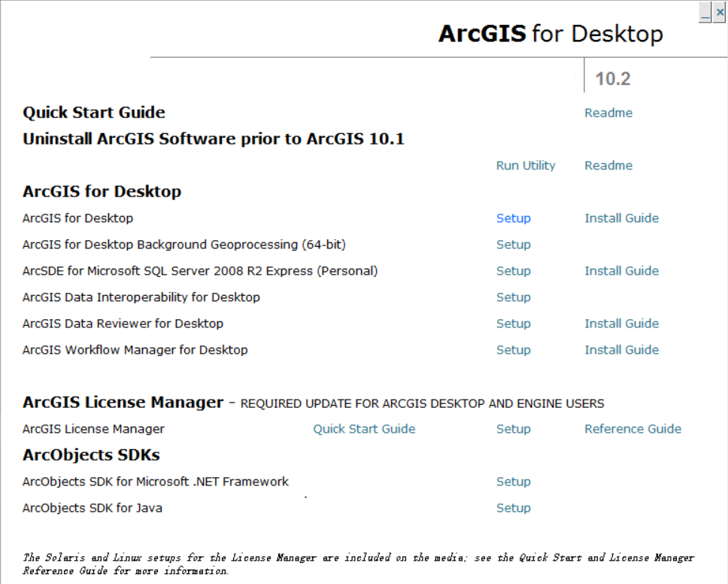This screenshot has width=728, height=584.
Task: Click ArcObjects SDK for Microsoft .NET text
Action: click(156, 482)
